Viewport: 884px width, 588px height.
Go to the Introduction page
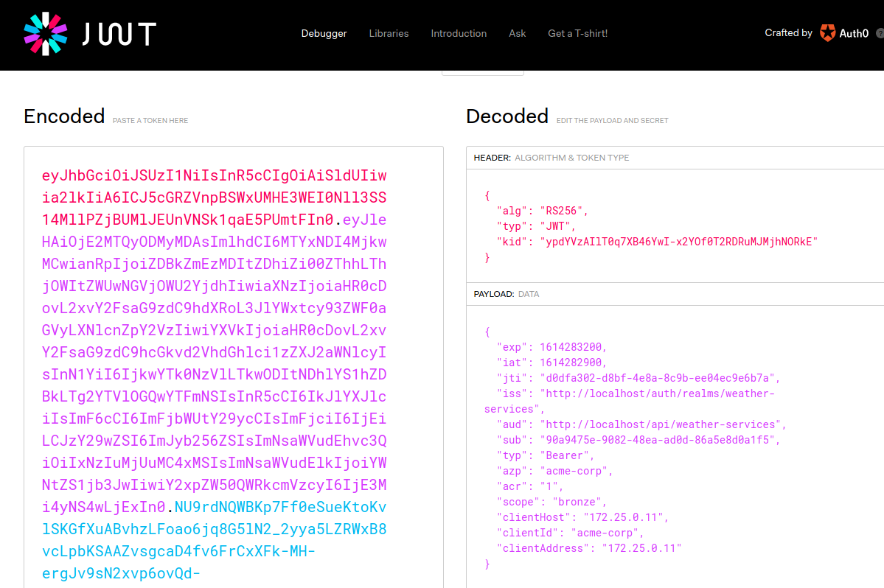tap(459, 34)
